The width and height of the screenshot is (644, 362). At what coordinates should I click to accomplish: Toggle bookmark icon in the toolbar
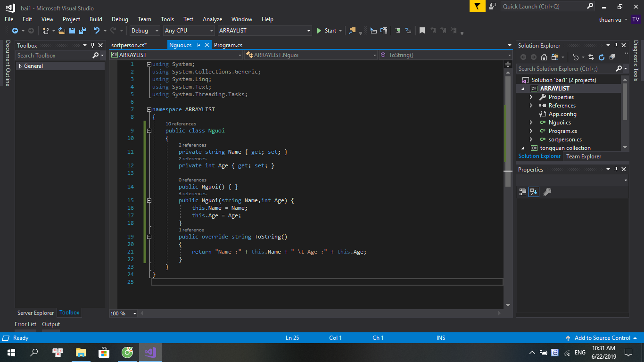422,31
